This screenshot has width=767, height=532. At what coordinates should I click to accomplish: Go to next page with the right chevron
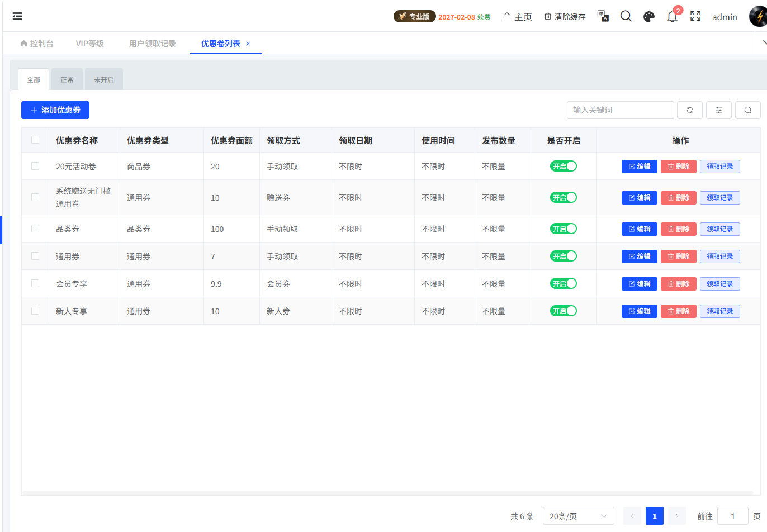pyautogui.click(x=676, y=516)
